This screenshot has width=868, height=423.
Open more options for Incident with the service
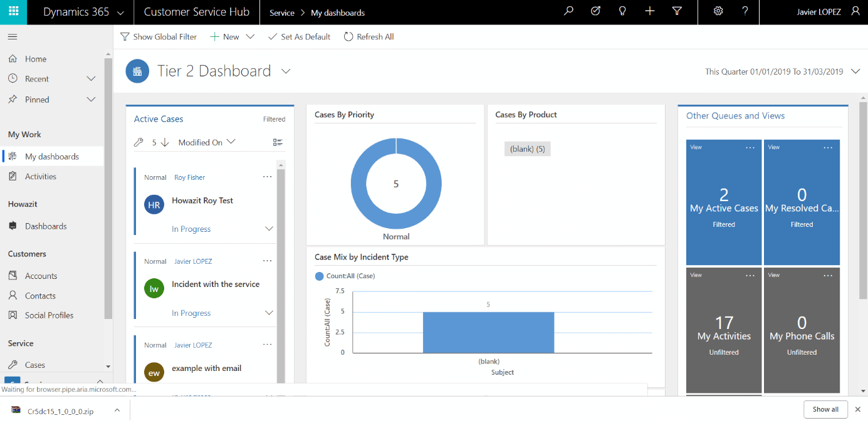point(268,261)
